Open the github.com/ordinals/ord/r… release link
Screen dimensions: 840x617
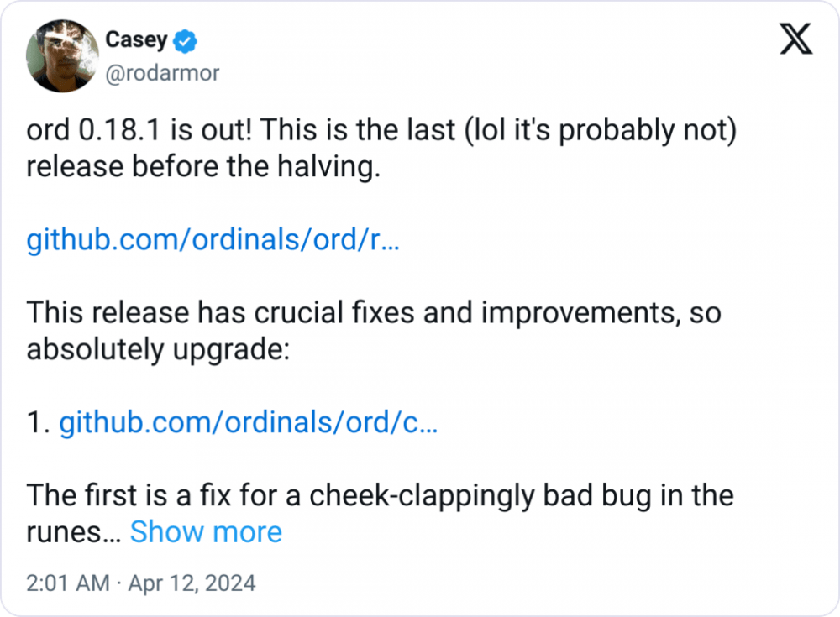213,239
